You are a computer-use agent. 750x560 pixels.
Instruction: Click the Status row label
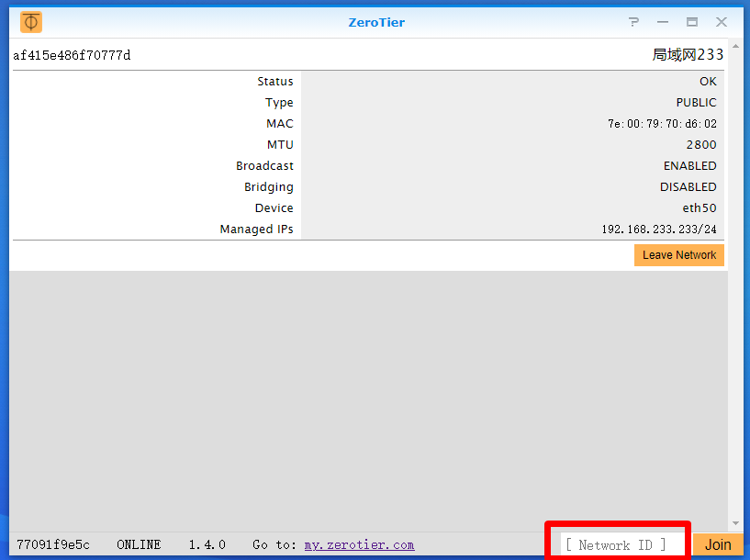point(275,82)
